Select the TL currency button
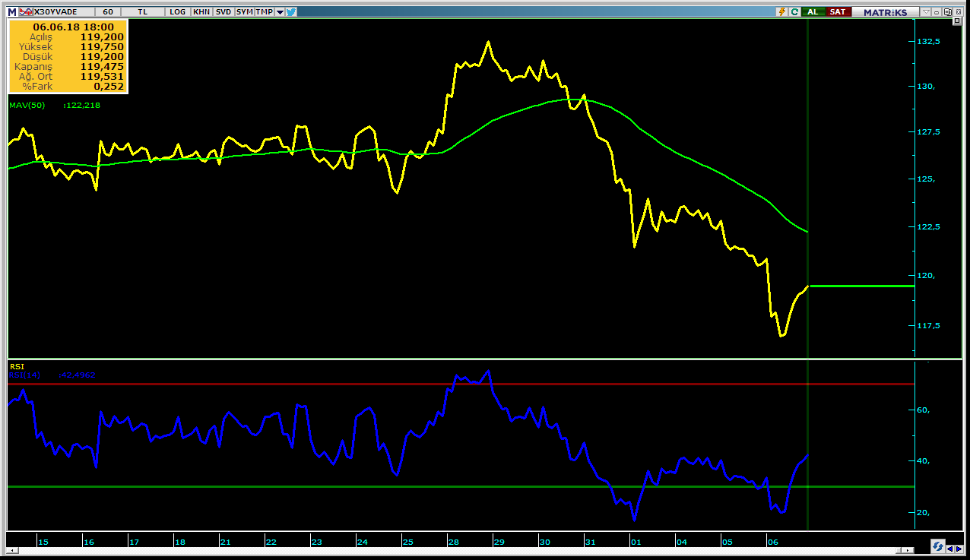Viewport: 970px width, 560px height. click(x=143, y=11)
